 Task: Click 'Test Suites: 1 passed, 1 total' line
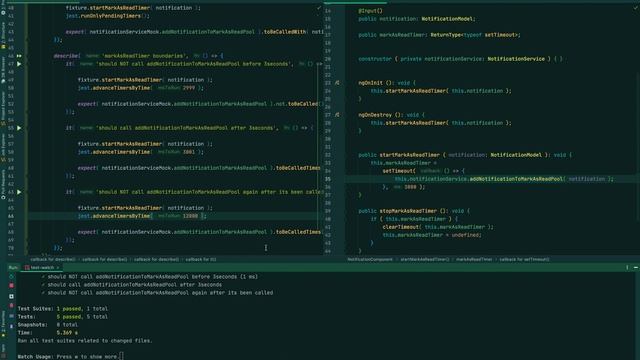[63, 309]
